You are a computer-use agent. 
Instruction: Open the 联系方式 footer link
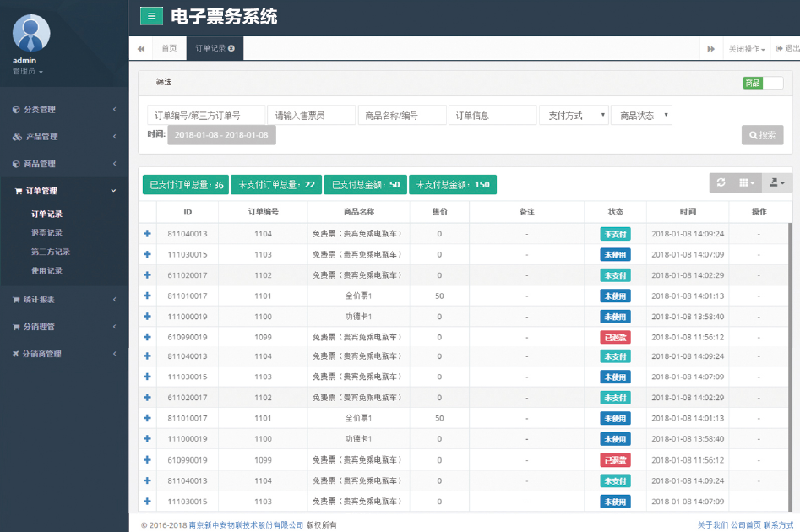tap(779, 525)
